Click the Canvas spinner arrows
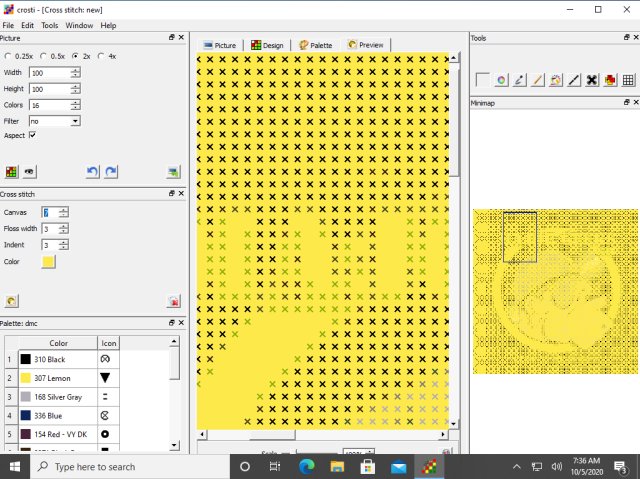640x479 pixels. [x=63, y=212]
